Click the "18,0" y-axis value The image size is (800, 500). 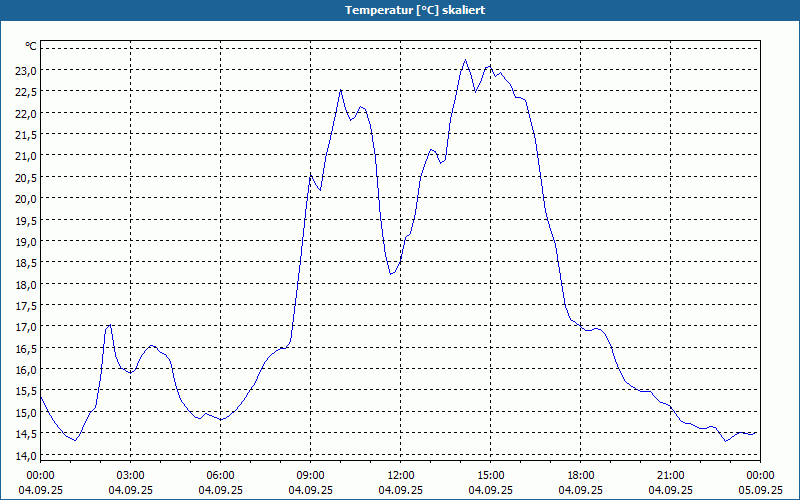pyautogui.click(x=26, y=285)
